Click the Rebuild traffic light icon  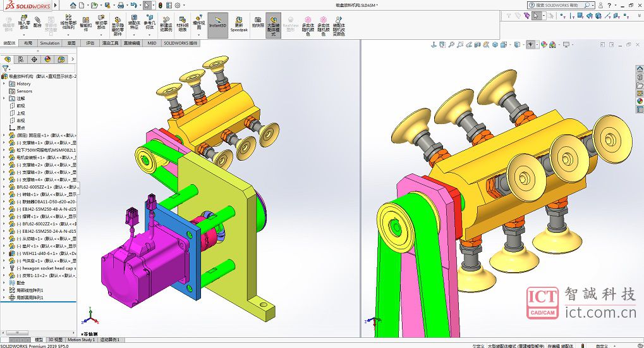pyautogui.click(x=160, y=5)
